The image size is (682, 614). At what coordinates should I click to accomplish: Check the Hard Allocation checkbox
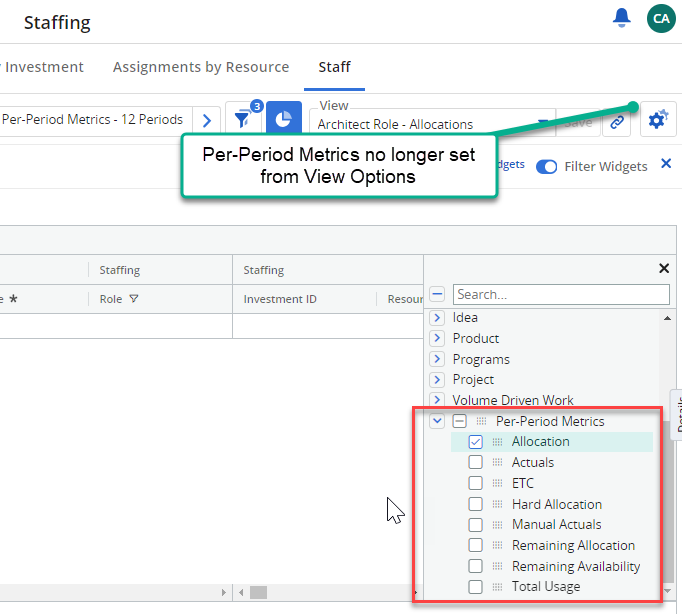(x=475, y=504)
